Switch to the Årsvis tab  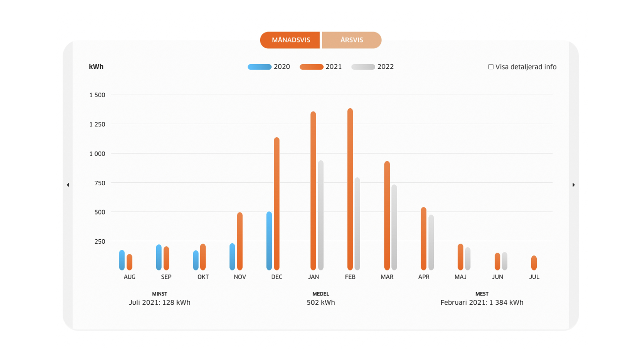pos(352,40)
